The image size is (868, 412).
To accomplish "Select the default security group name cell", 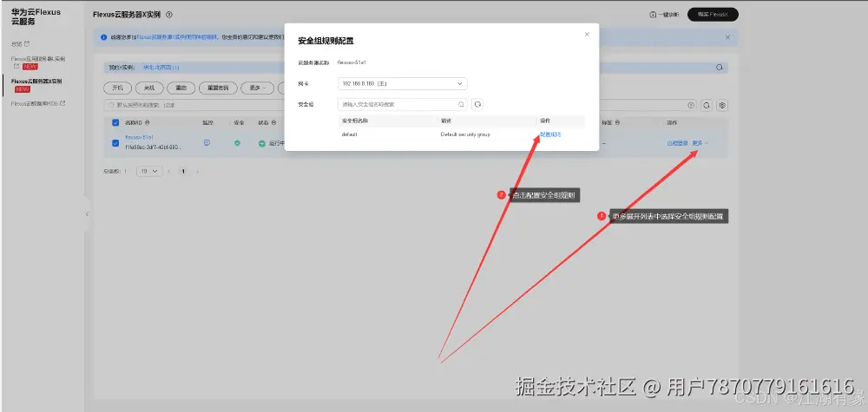I will [350, 134].
